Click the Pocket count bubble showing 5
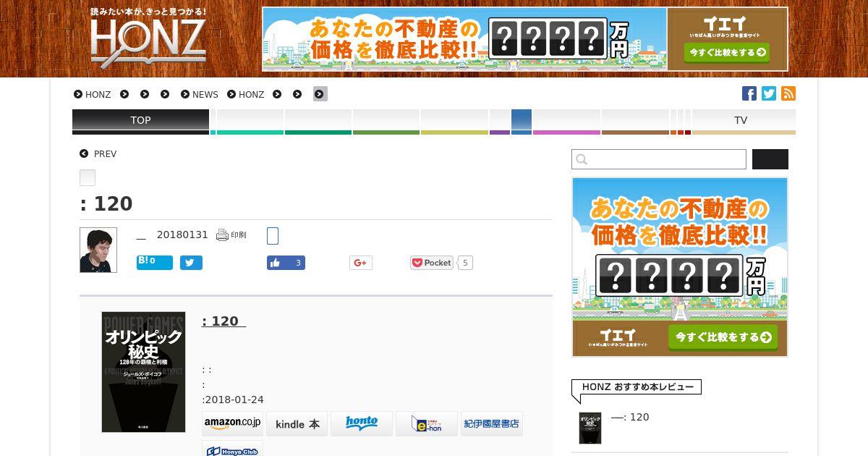Screen dimensions: 868x456 pos(465,263)
